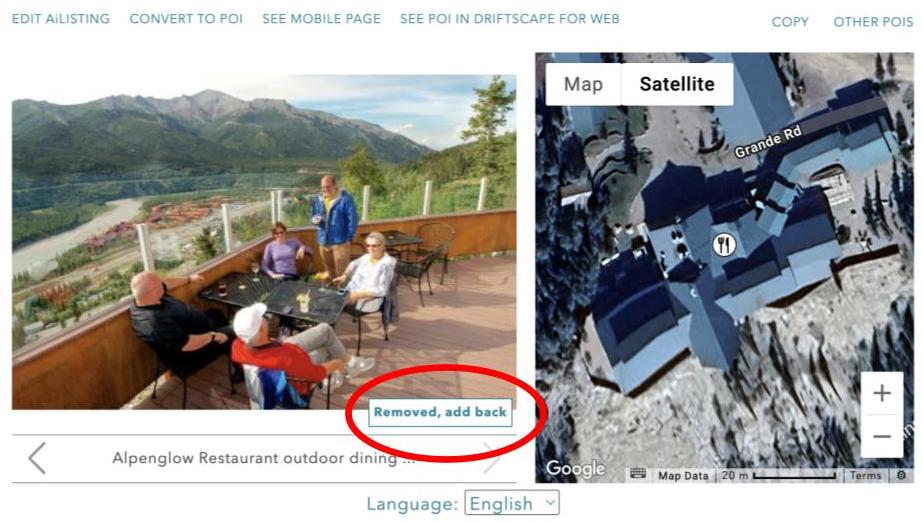Zoom out on the satellite map
923x523 pixels.
(881, 436)
